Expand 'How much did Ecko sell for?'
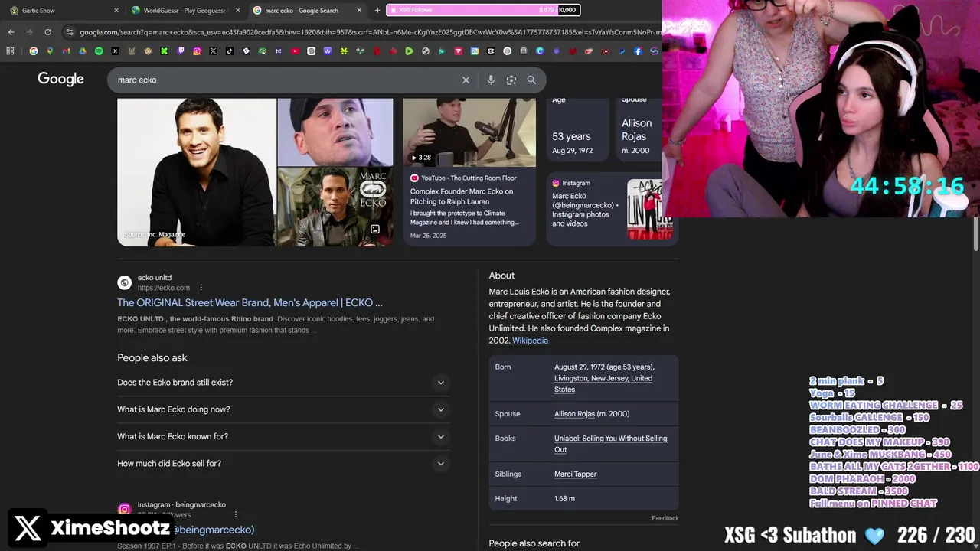Image resolution: width=980 pixels, height=551 pixels. [x=283, y=464]
